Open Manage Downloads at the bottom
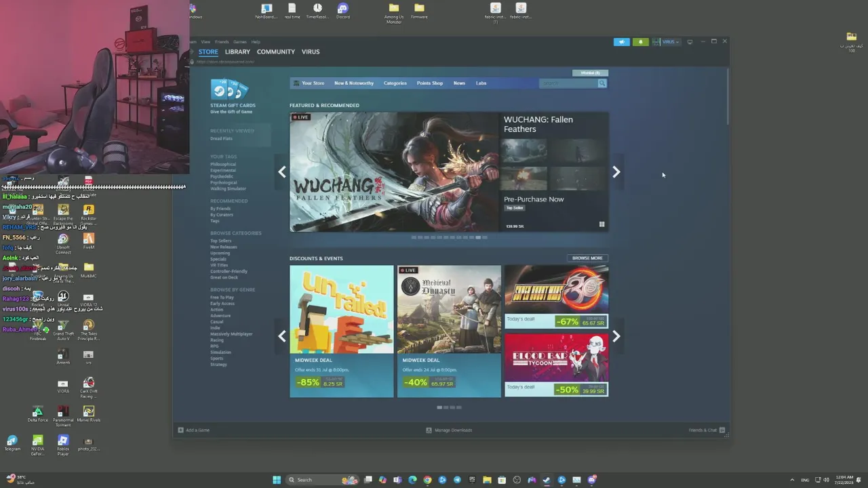Viewport: 868px width, 488px height. coord(449,430)
